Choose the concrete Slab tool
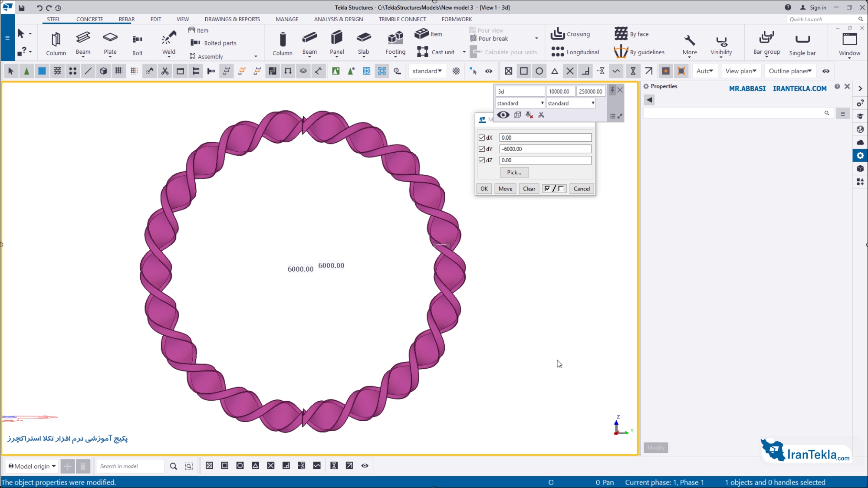This screenshot has width=868, height=488. pyautogui.click(x=364, y=43)
